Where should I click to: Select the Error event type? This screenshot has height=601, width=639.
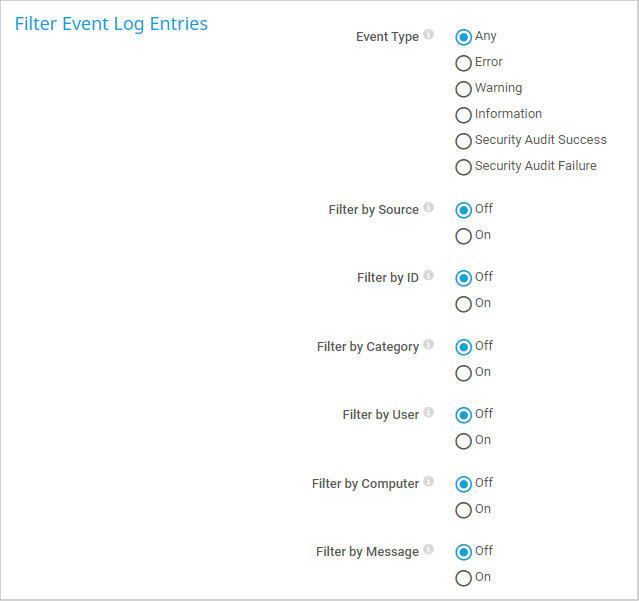(463, 63)
